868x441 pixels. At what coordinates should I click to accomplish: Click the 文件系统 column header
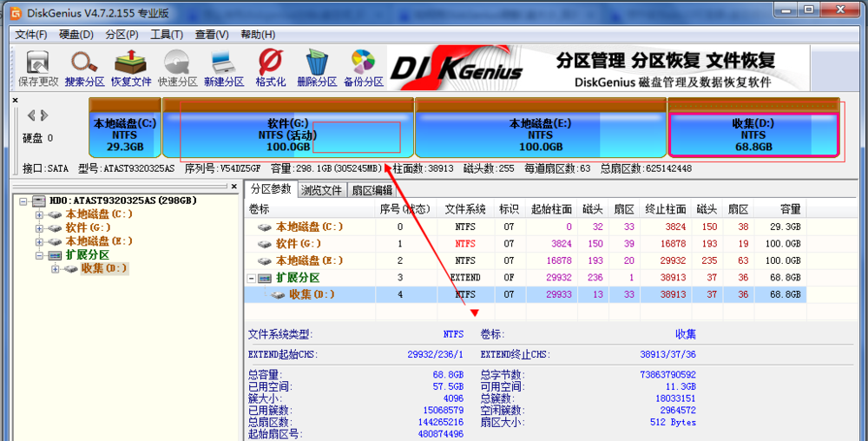pyautogui.click(x=465, y=209)
